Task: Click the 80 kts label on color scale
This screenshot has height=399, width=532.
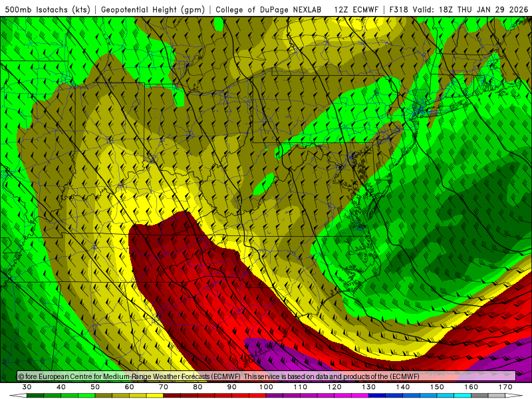Action: pyautogui.click(x=198, y=387)
